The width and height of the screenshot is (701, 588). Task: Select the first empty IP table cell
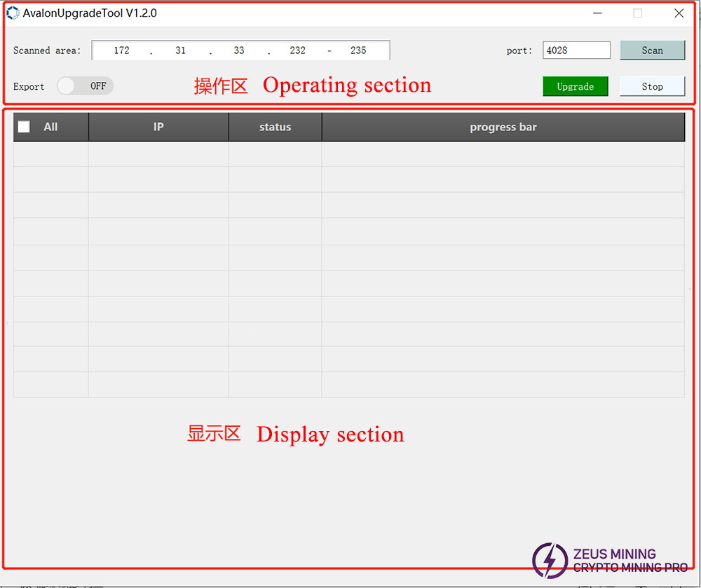point(158,154)
